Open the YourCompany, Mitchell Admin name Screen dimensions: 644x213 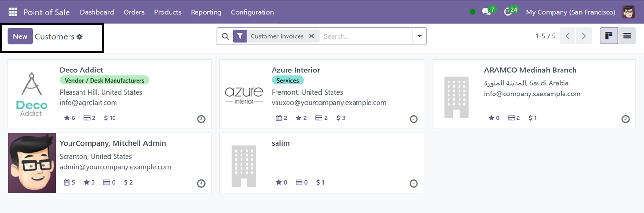pos(113,143)
